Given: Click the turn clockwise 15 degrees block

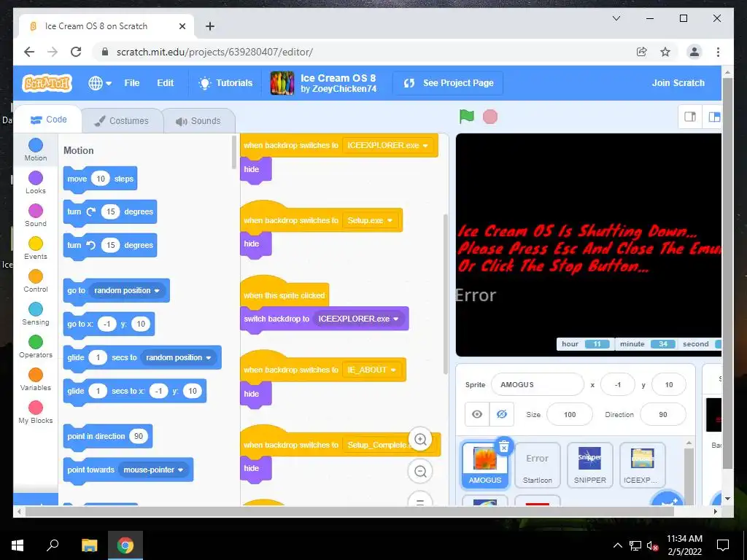Looking at the screenshot, I should [109, 212].
